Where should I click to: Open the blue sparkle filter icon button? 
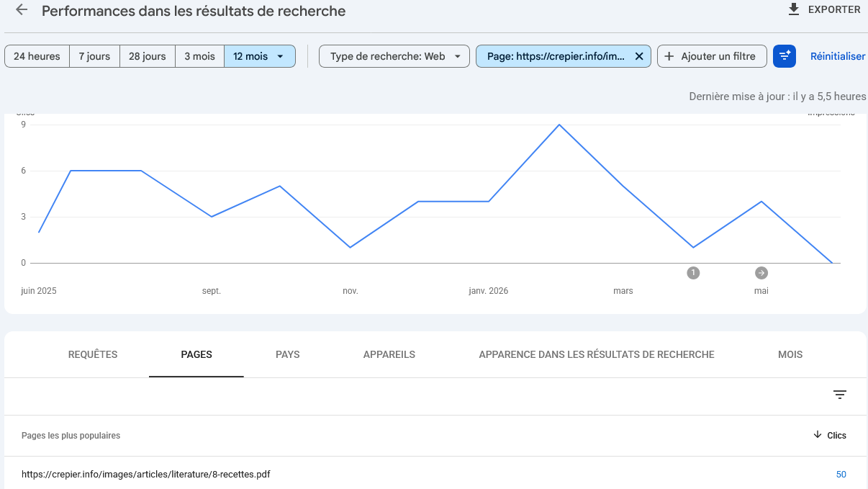[785, 56]
